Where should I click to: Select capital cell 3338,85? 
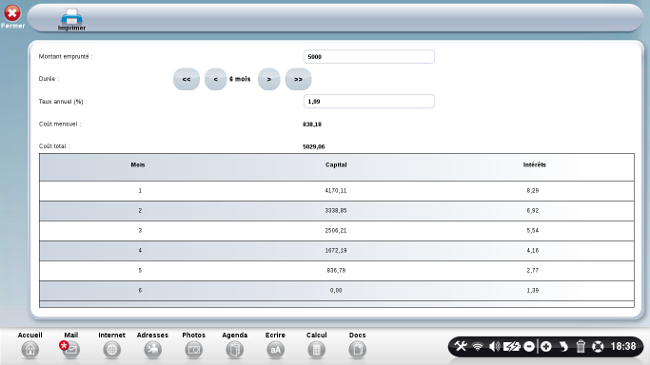pos(336,211)
